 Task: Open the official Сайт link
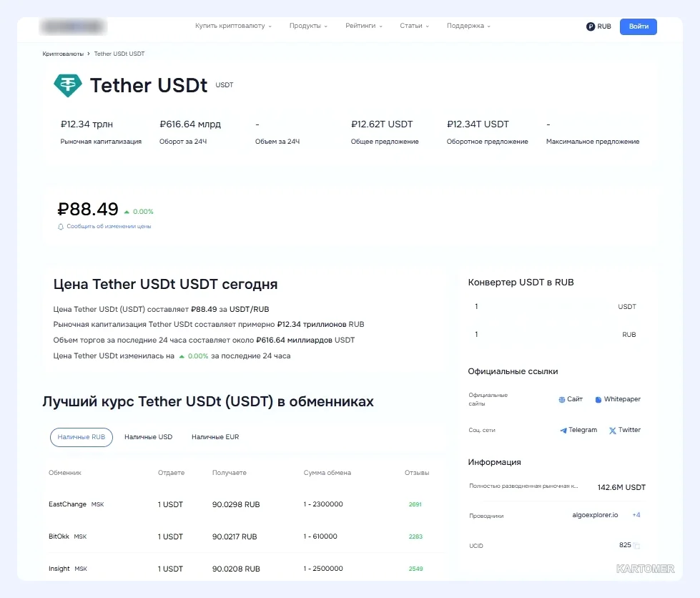(571, 399)
